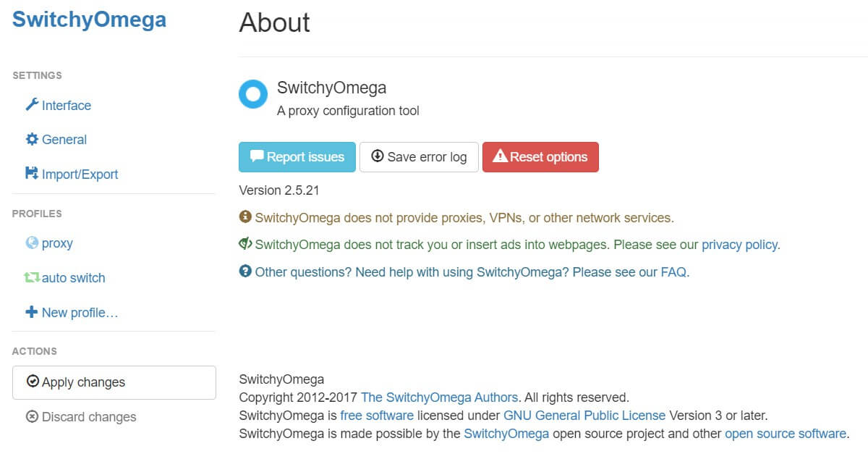Click the question mark help icon
The height and width of the screenshot is (467, 868).
point(245,272)
